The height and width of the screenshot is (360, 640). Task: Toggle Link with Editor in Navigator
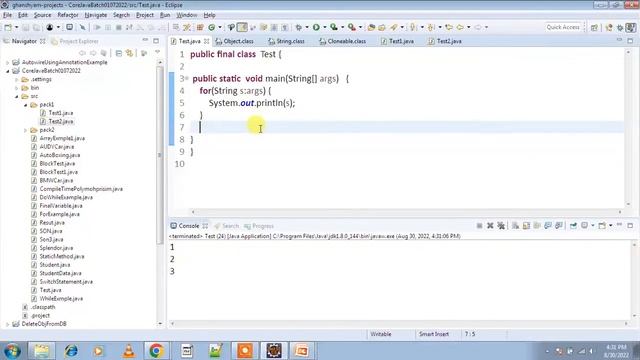[129, 53]
